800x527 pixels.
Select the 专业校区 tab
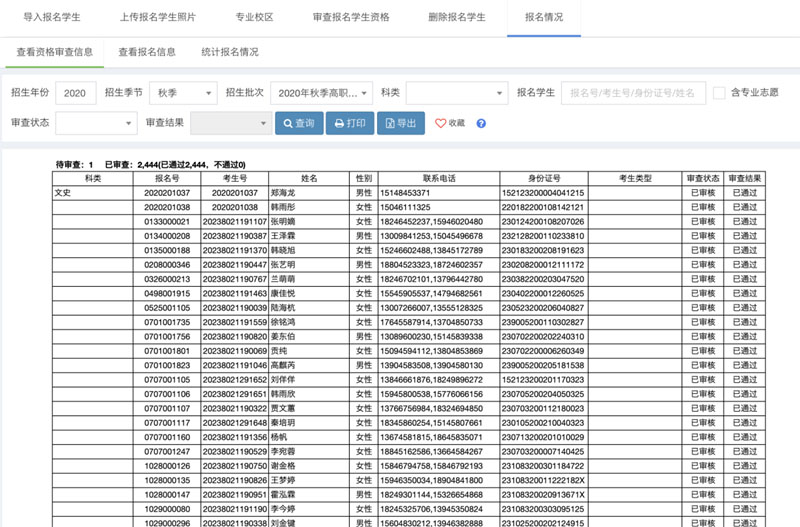(256, 18)
